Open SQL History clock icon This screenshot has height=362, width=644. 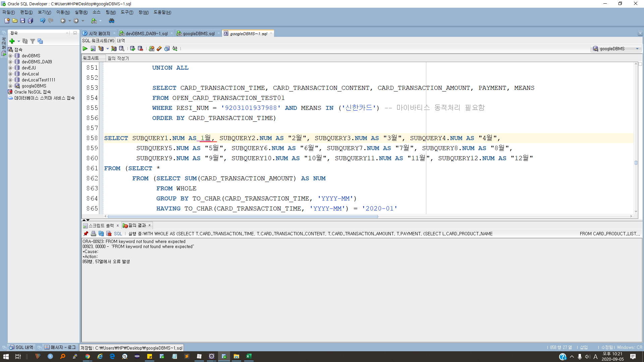[x=167, y=49]
